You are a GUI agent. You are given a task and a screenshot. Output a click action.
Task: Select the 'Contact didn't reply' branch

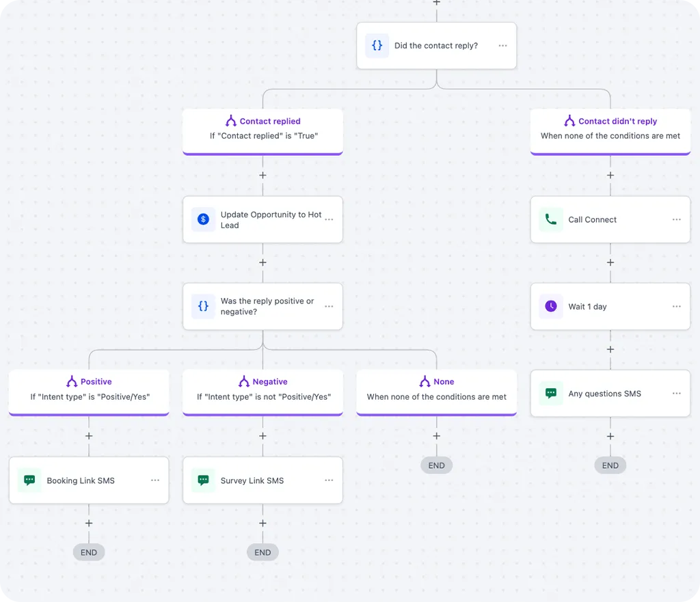pos(610,128)
